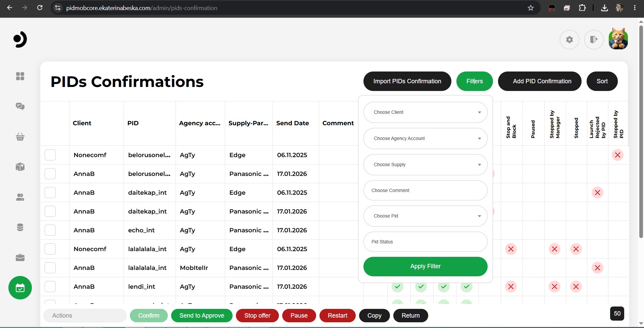Click Apply Filter button

point(425,267)
